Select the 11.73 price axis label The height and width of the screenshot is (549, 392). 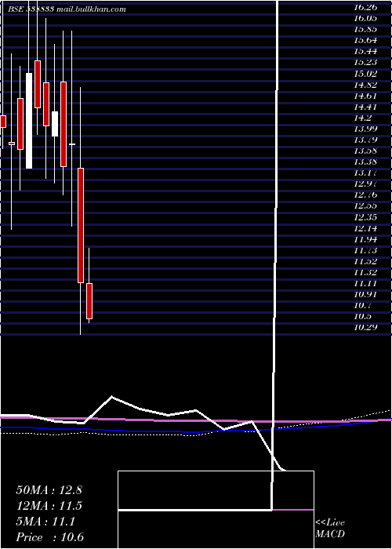[365, 250]
